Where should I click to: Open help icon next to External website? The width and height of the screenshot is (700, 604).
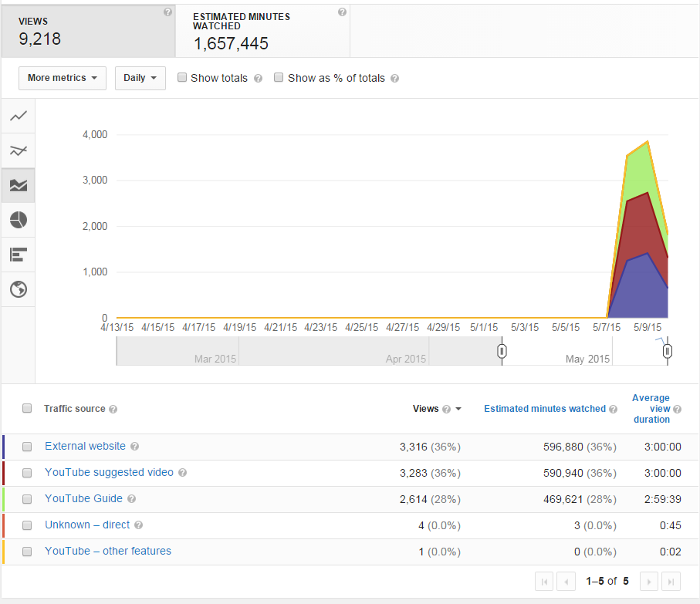pos(134,447)
